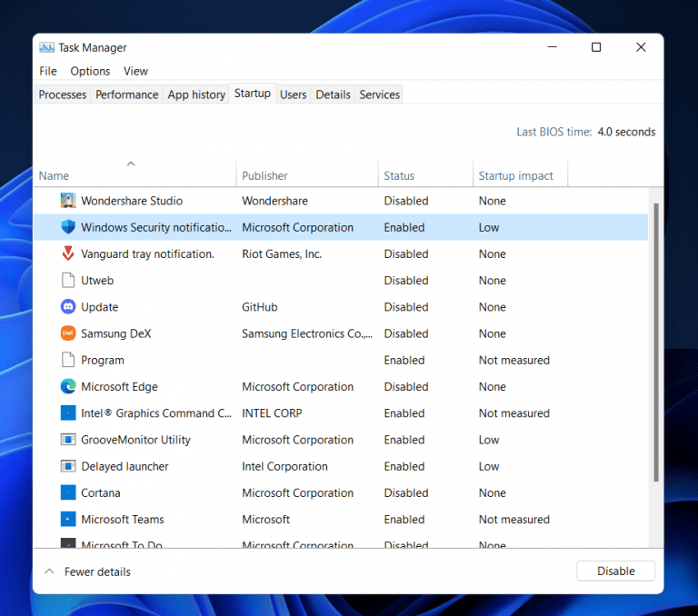Click the red Vanguard tray notification icon

68,254
